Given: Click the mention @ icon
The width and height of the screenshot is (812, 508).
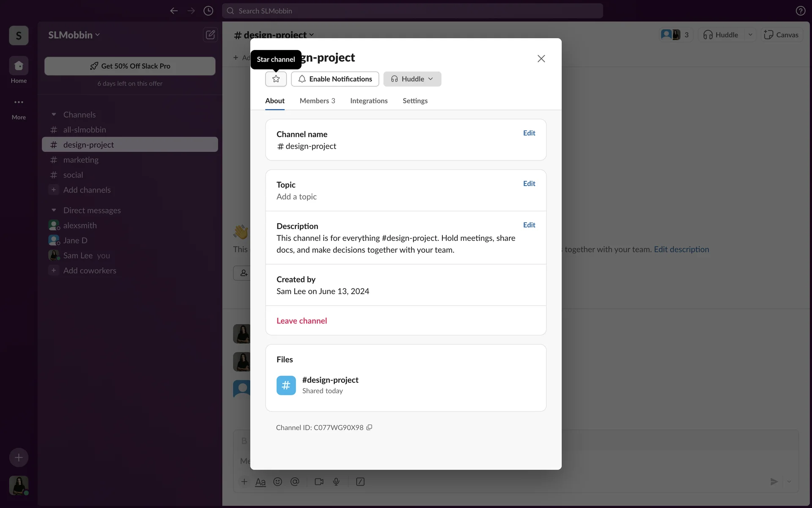Looking at the screenshot, I should pos(295,482).
